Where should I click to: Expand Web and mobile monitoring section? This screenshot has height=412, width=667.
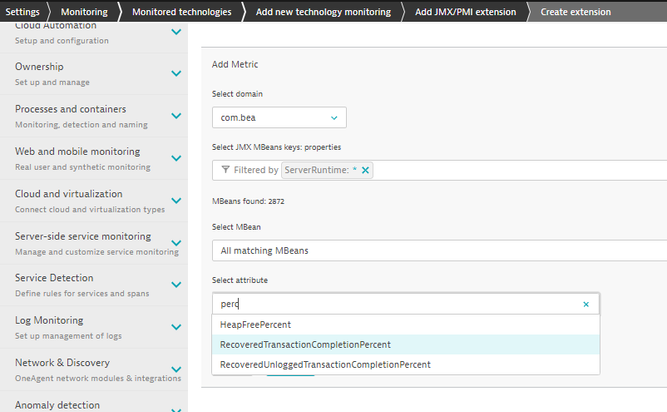click(176, 158)
